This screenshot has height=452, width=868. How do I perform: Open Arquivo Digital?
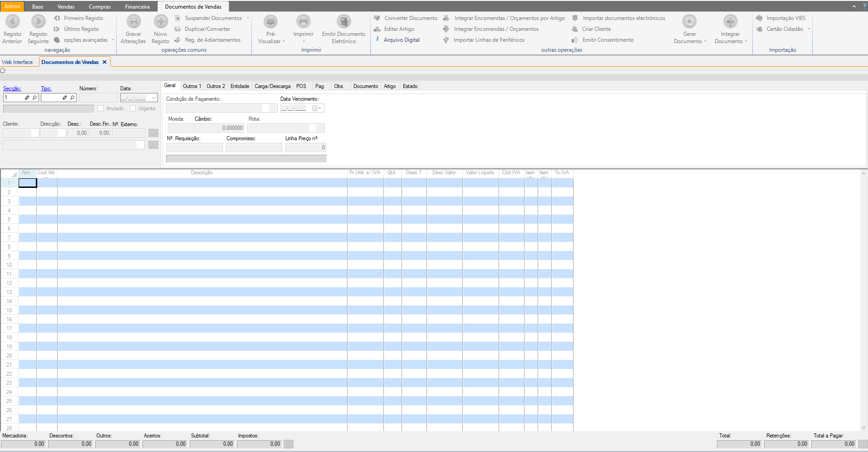click(x=401, y=40)
